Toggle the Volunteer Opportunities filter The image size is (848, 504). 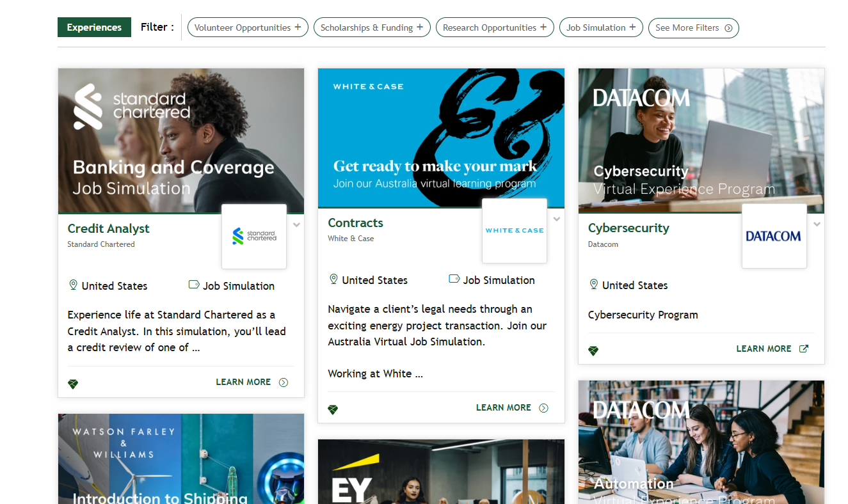(248, 28)
